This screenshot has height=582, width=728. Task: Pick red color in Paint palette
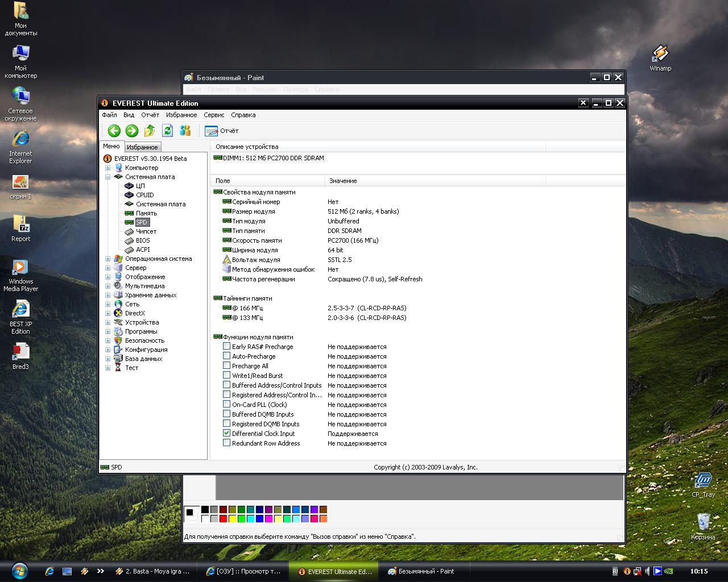tap(223, 518)
